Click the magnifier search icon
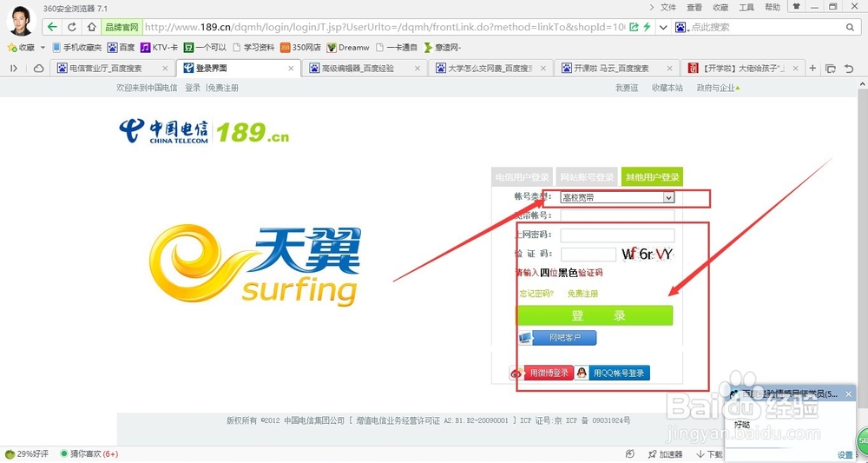Viewport: 868px width, 463px height. click(x=851, y=27)
